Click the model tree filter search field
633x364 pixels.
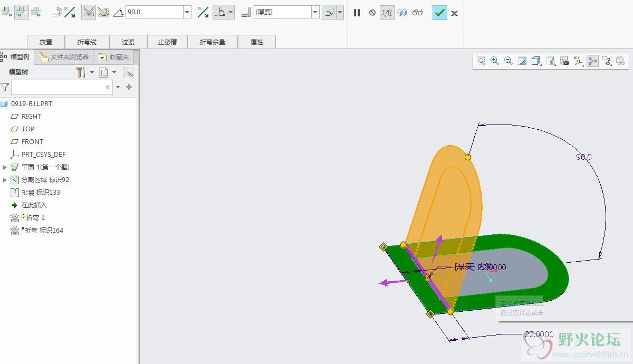coord(57,87)
